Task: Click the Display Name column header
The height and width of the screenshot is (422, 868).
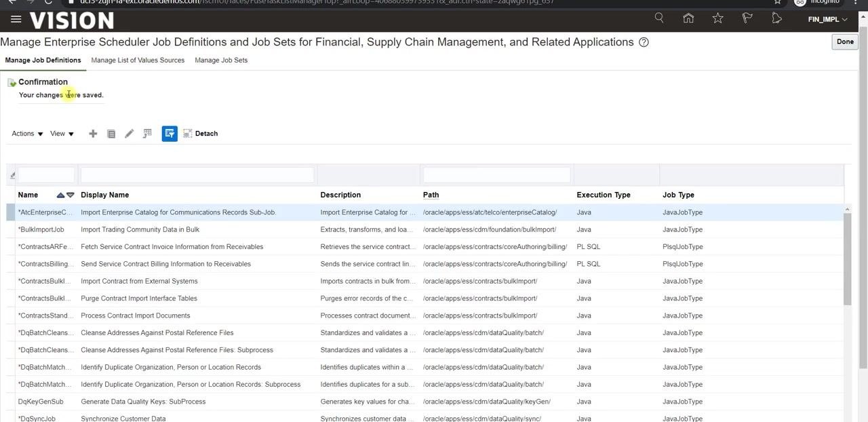Action: coord(104,195)
